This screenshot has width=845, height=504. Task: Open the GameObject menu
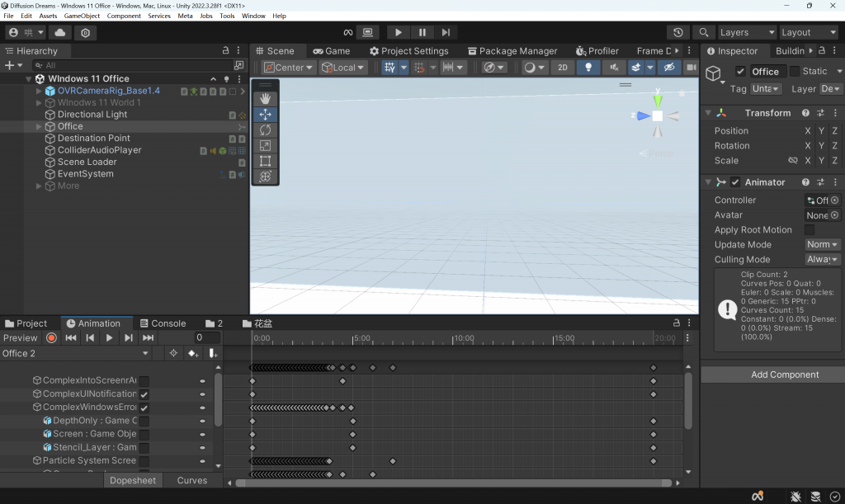click(x=82, y=16)
